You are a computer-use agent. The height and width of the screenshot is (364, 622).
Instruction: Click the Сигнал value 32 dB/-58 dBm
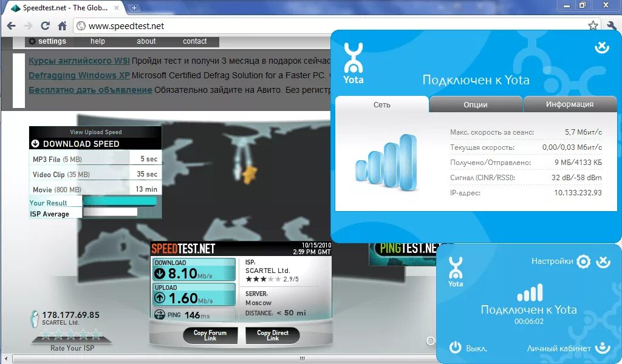click(x=576, y=177)
